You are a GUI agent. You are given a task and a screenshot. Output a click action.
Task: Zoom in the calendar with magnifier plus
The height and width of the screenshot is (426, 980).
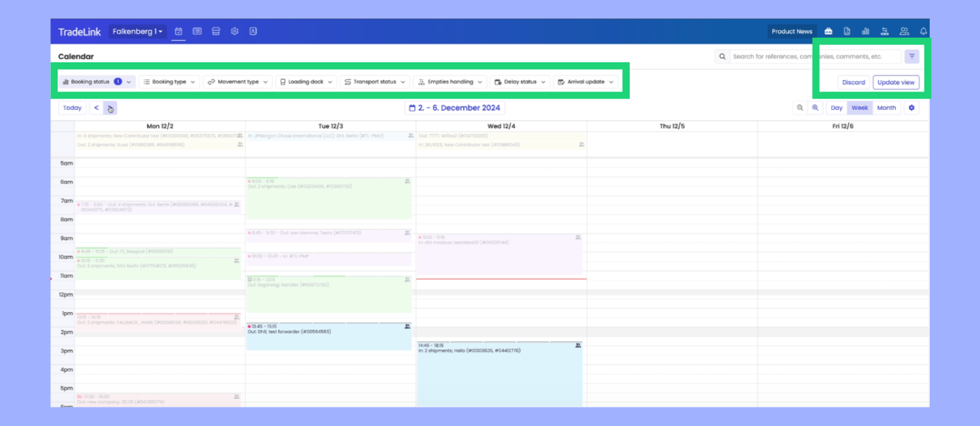point(816,108)
